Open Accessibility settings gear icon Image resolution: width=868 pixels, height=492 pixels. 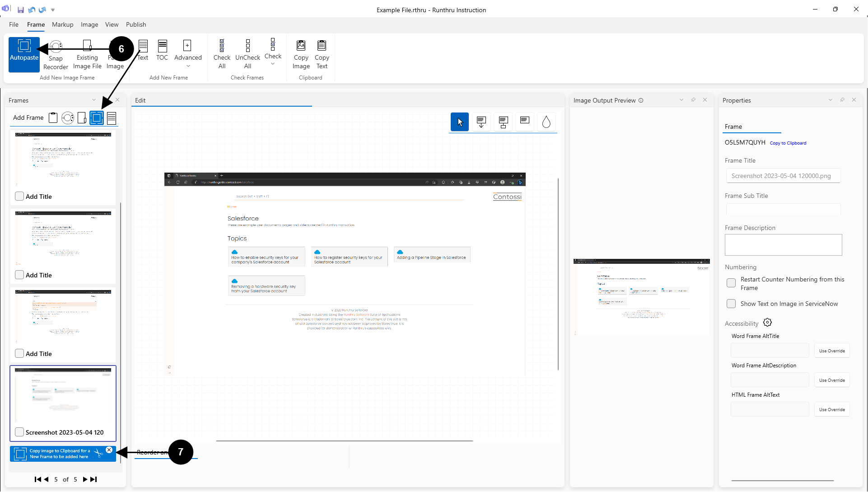pos(767,323)
